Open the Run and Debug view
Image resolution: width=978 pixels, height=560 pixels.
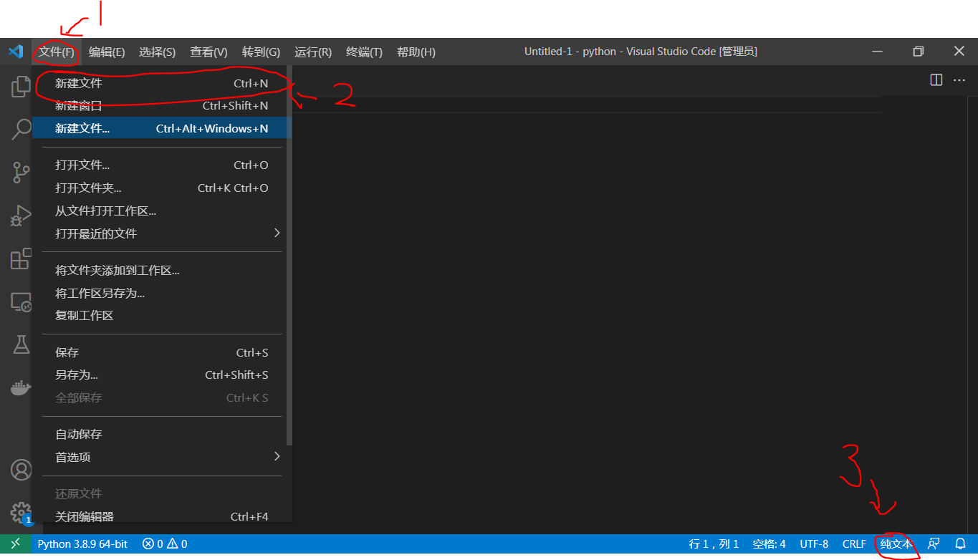(20, 216)
